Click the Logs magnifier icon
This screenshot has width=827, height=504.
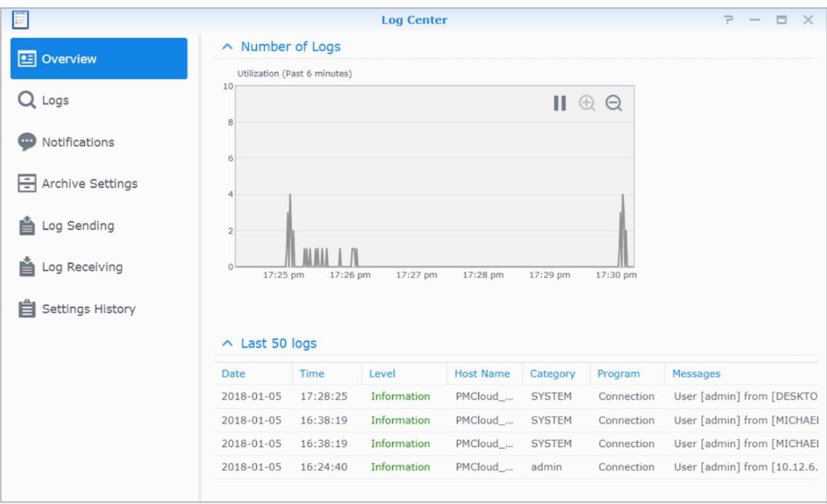point(27,100)
